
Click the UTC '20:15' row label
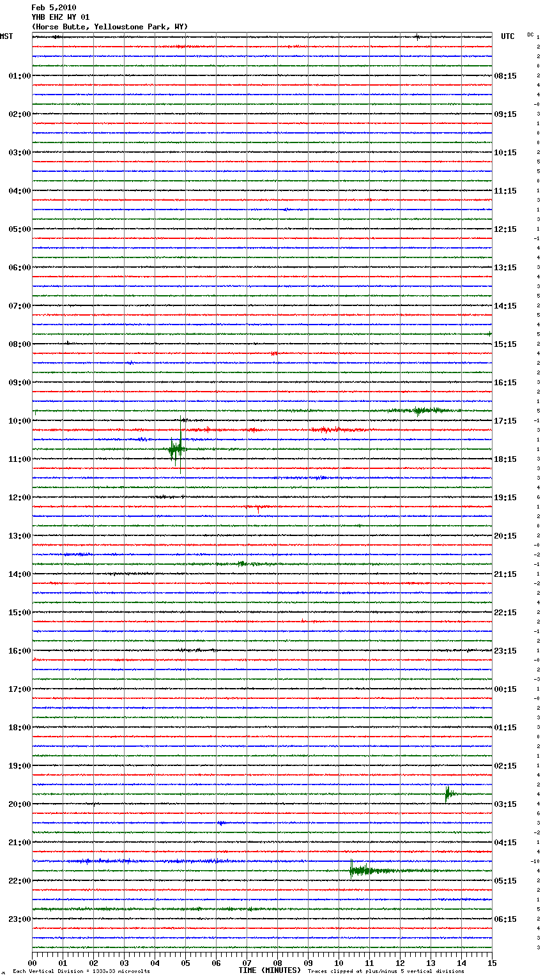pos(505,536)
